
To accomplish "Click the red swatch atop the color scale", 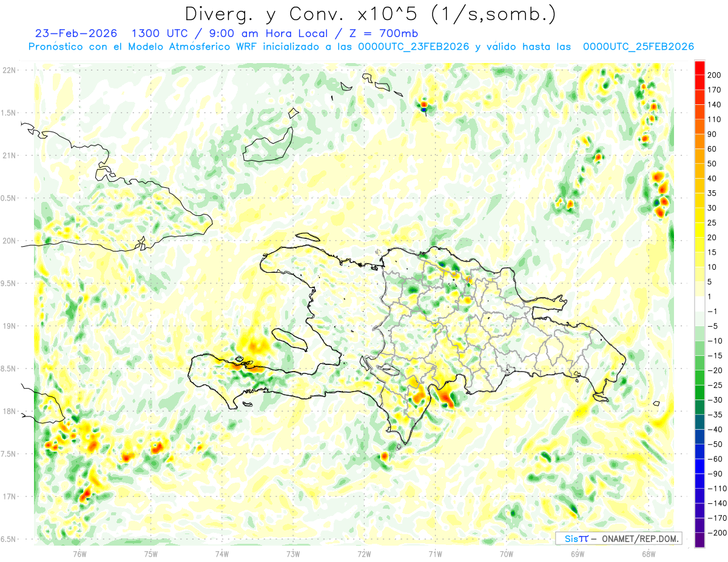I will click(x=699, y=68).
